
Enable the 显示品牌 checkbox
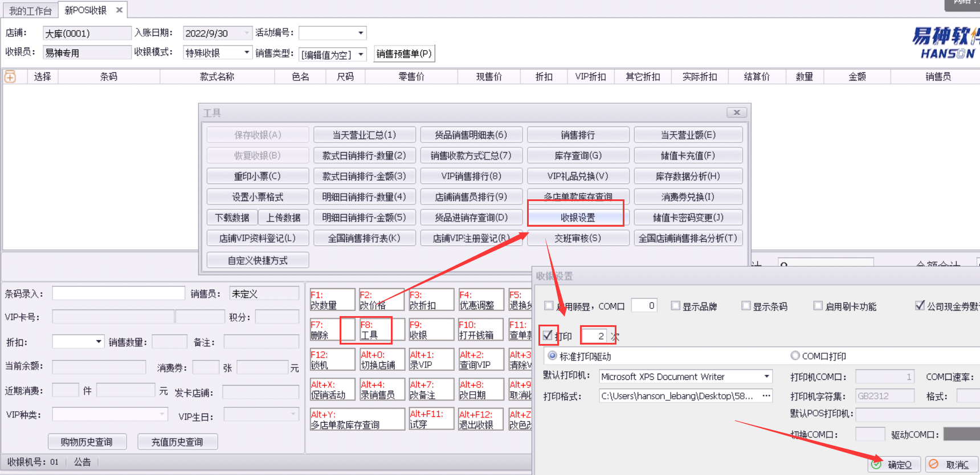[x=676, y=306]
